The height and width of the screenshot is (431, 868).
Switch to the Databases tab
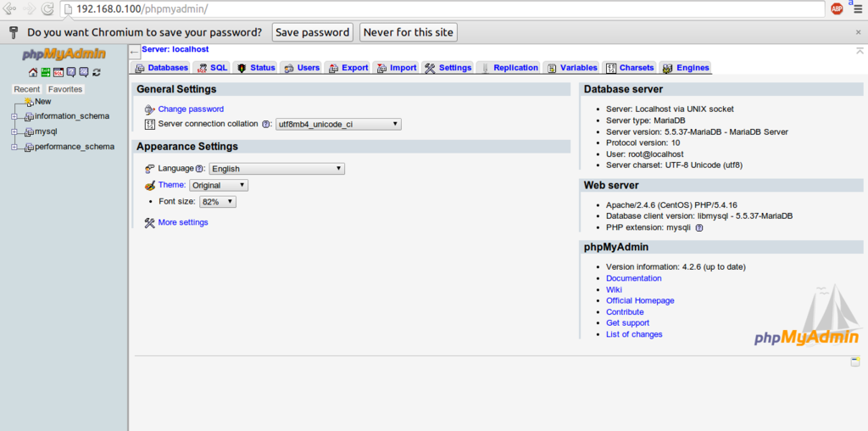pos(161,68)
